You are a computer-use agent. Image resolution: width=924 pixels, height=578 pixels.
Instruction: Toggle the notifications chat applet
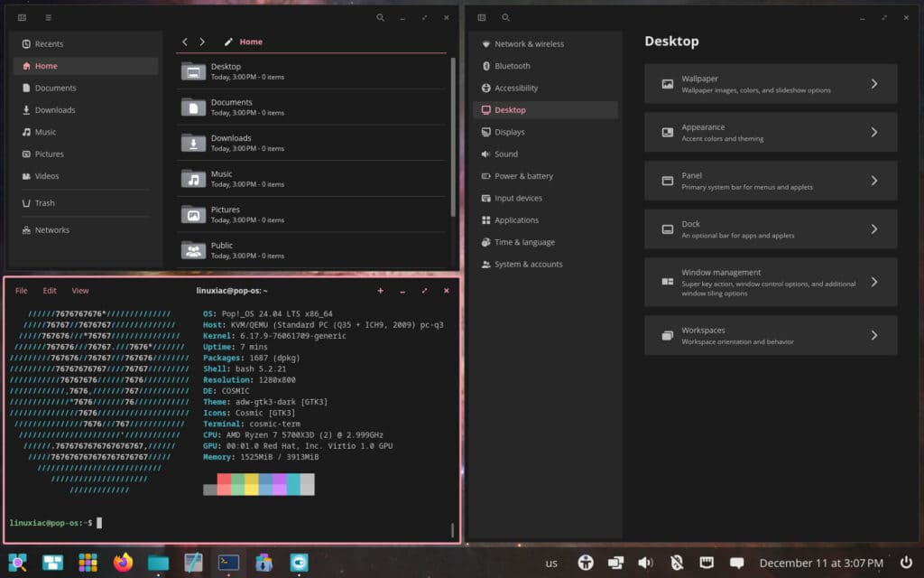pyautogui.click(x=735, y=561)
